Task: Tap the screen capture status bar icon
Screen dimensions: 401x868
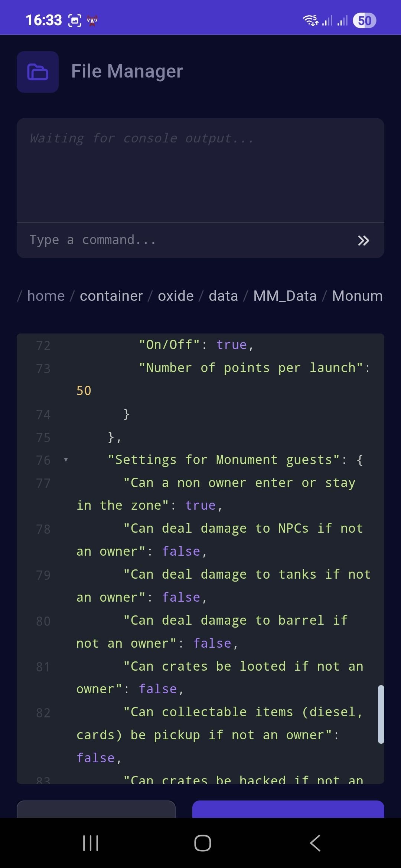Action: click(75, 20)
